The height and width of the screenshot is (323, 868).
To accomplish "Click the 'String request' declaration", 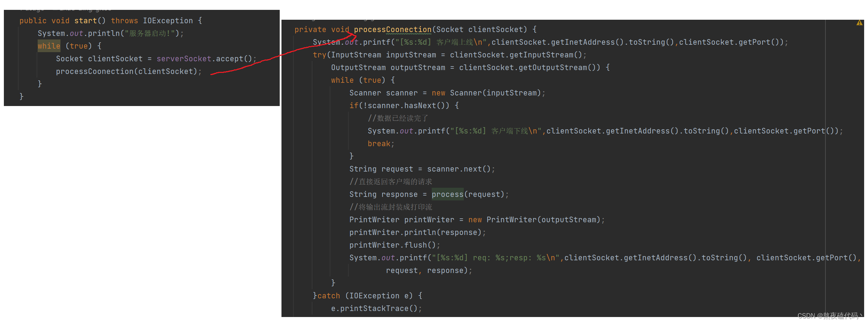I will pyautogui.click(x=381, y=169).
